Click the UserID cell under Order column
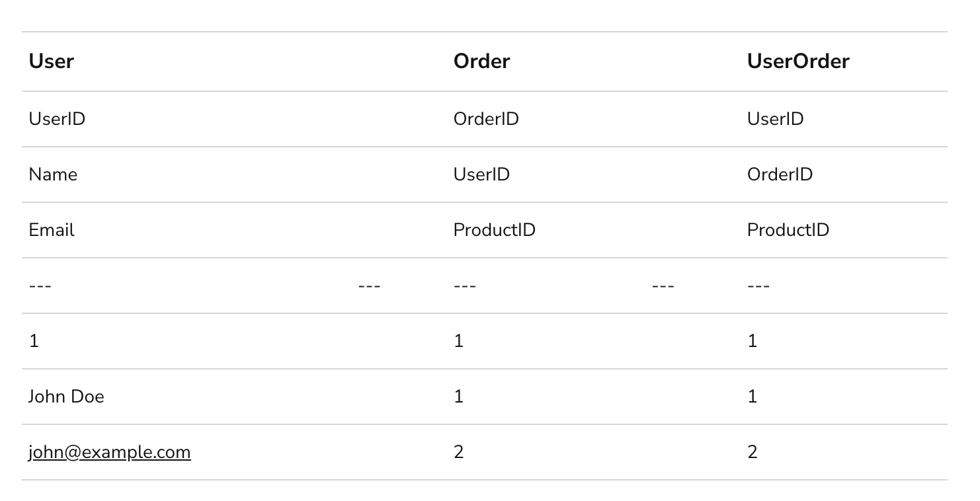The height and width of the screenshot is (501, 980). [481, 174]
